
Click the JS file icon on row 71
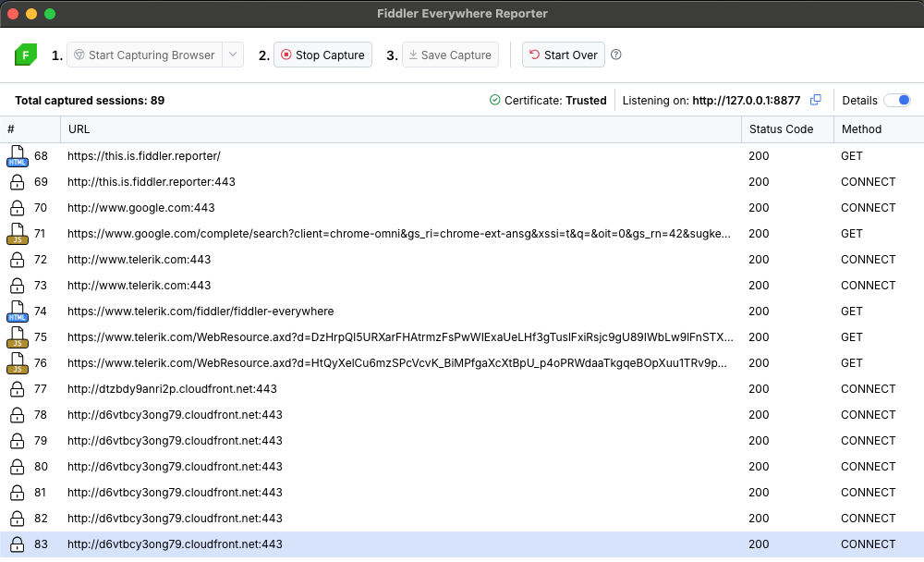17,234
